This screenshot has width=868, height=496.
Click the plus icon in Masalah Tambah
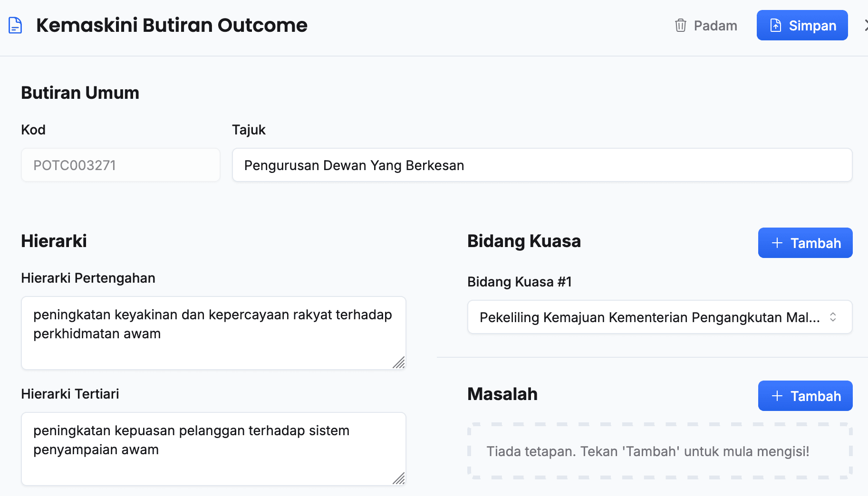click(x=777, y=396)
